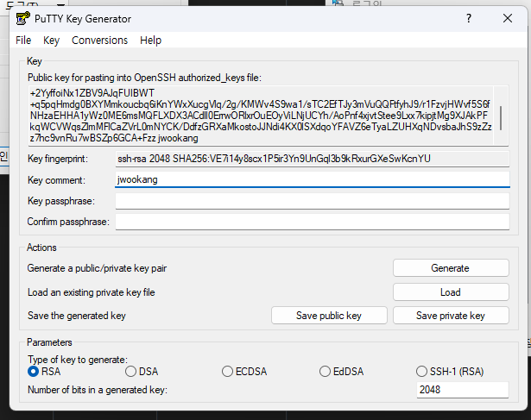
Task: Focus the Key comment field
Action: (x=313, y=179)
